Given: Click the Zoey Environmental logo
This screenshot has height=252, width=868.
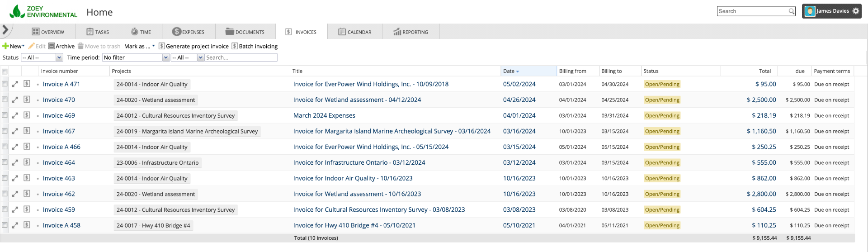Looking at the screenshot, I should (43, 12).
